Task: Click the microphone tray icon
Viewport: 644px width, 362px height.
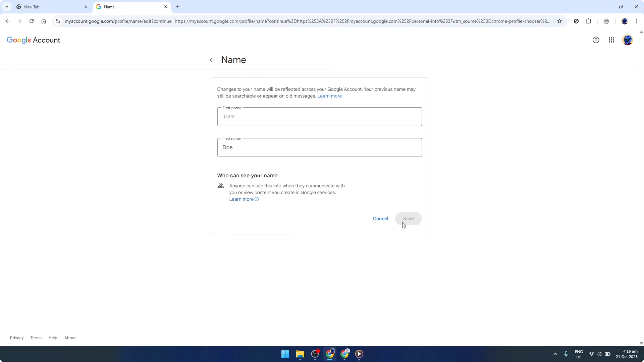Action: [566, 354]
